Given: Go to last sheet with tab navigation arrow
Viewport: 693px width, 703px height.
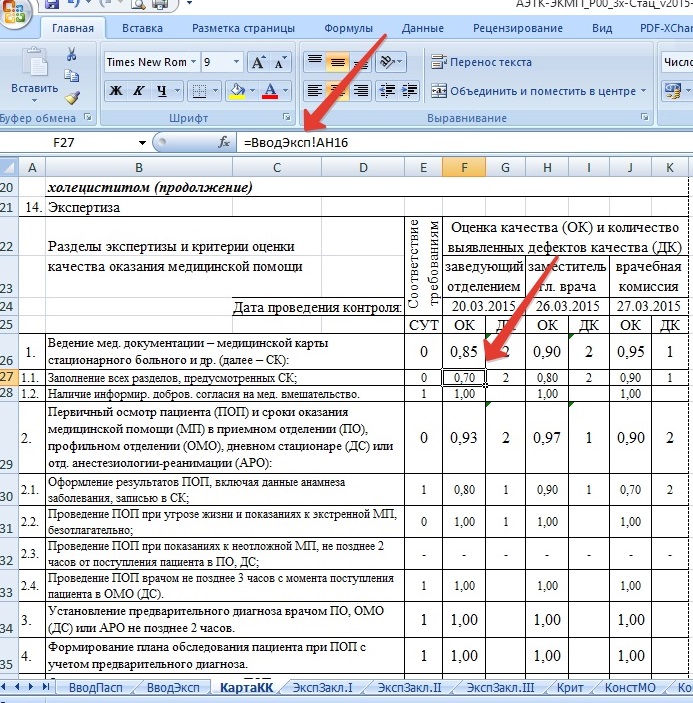Looking at the screenshot, I should (x=46, y=686).
